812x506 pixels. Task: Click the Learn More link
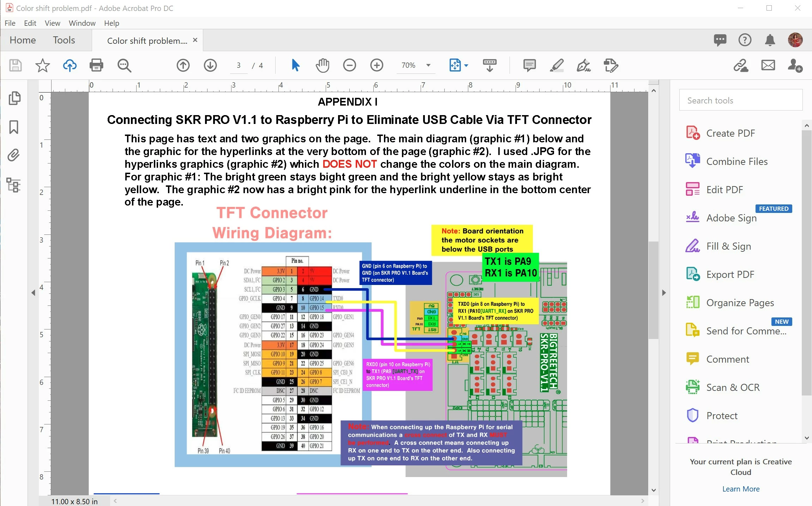click(740, 489)
